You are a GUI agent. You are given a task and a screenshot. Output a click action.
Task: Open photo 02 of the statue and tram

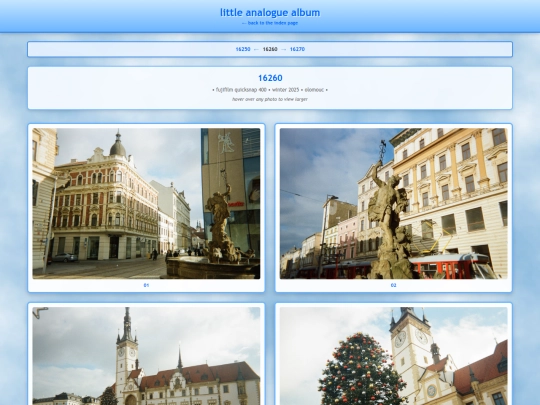point(394,204)
